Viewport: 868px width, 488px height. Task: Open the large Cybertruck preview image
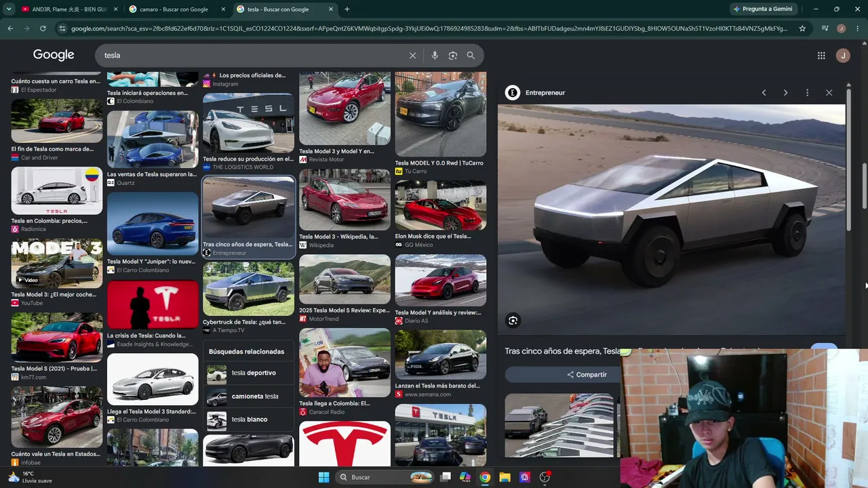point(671,220)
